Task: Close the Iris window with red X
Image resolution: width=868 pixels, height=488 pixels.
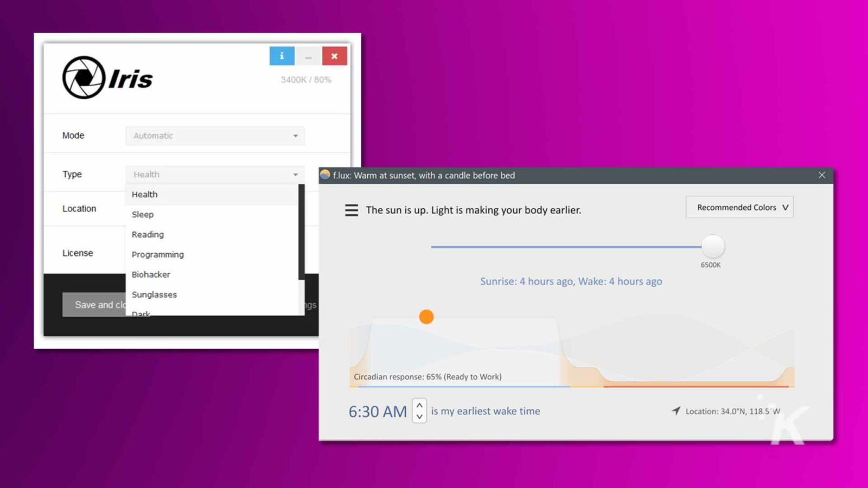Action: coord(334,56)
